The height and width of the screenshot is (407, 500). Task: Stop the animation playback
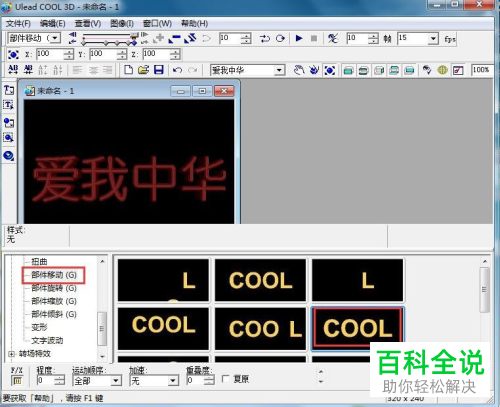click(x=314, y=38)
